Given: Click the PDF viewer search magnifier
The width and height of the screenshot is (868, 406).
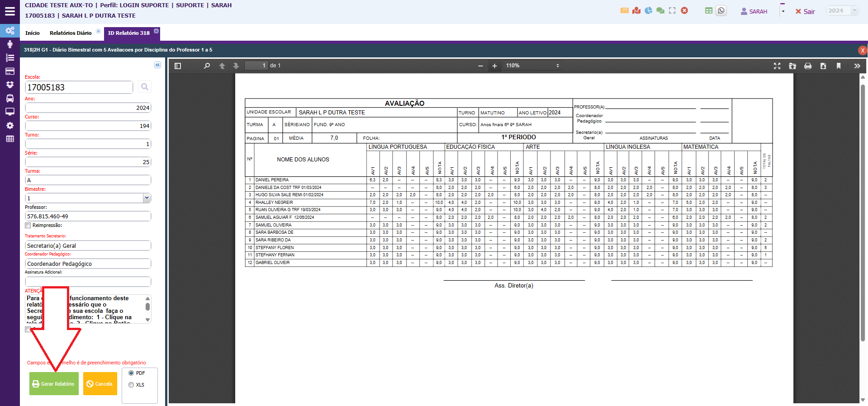Looking at the screenshot, I should pyautogui.click(x=207, y=66).
